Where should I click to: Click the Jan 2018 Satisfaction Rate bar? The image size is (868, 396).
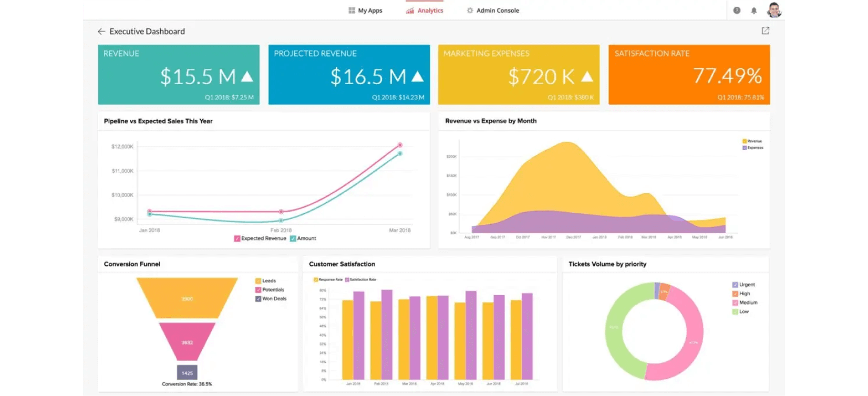[359, 336]
